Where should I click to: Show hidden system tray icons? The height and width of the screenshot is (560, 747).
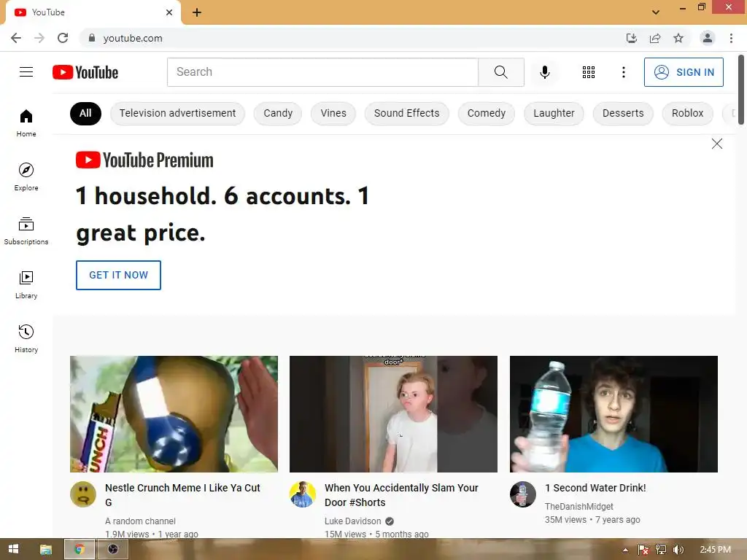click(625, 550)
